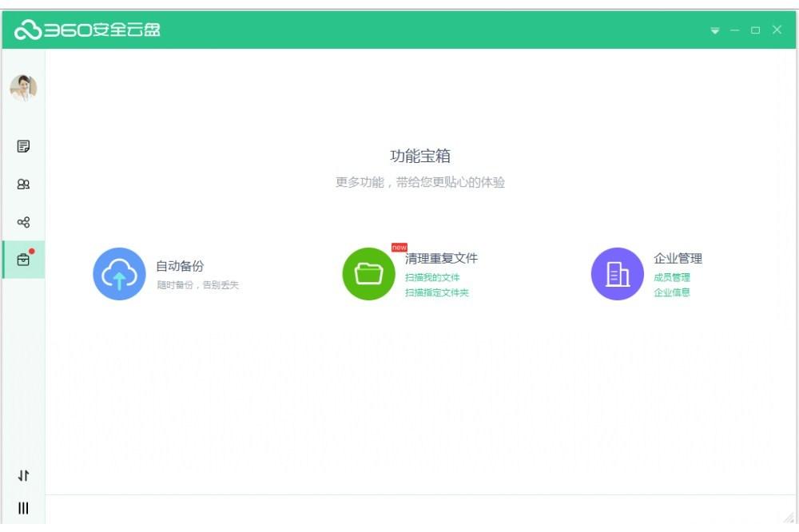Click the 清理重复文件 title text
This screenshot has width=799, height=532.
pos(441,259)
